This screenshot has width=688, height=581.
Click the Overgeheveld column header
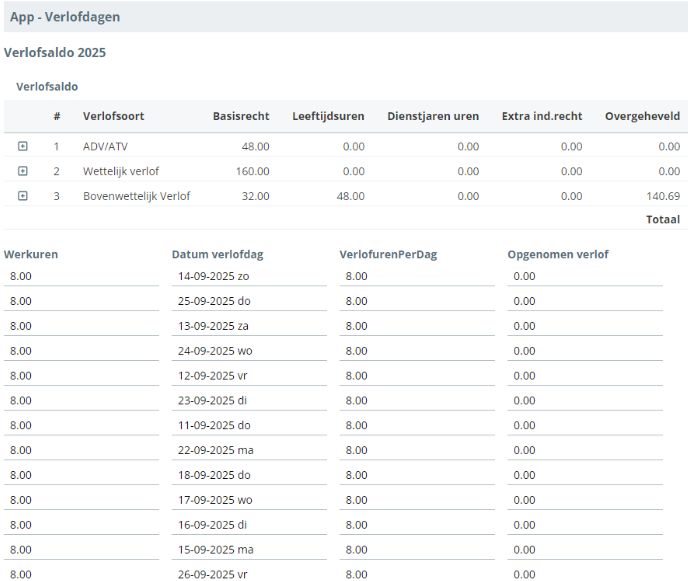pos(642,116)
